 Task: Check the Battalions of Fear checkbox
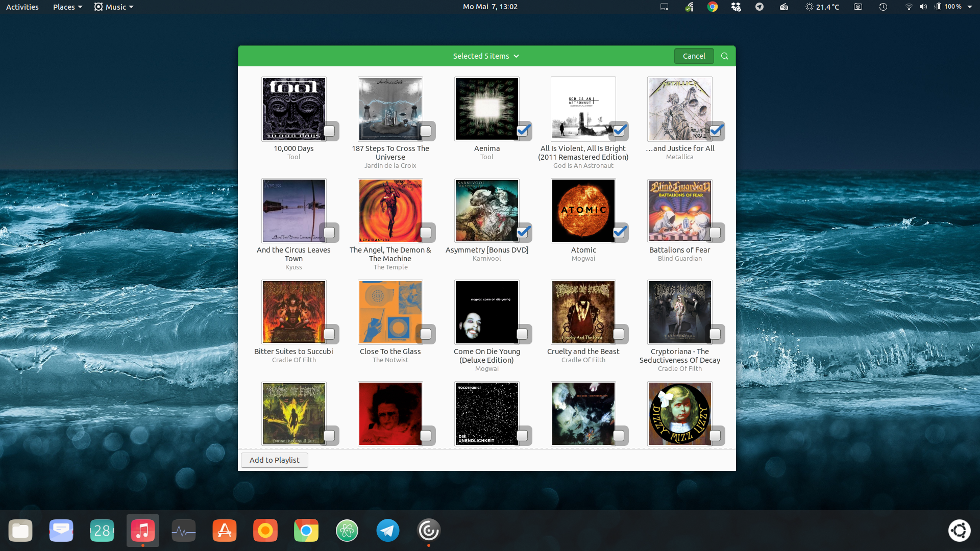(715, 233)
